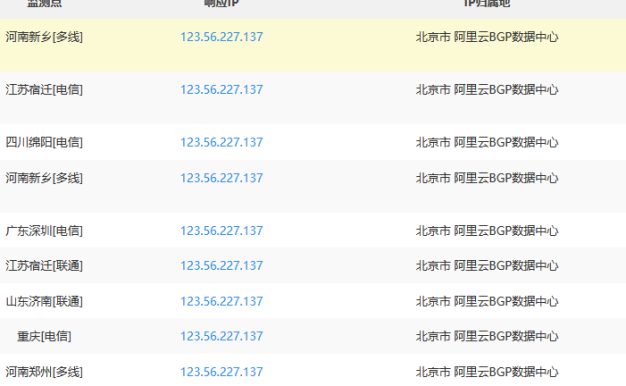
Task: Select 江苏宿迁[联通] monitor point cell
Action: [x=44, y=266]
